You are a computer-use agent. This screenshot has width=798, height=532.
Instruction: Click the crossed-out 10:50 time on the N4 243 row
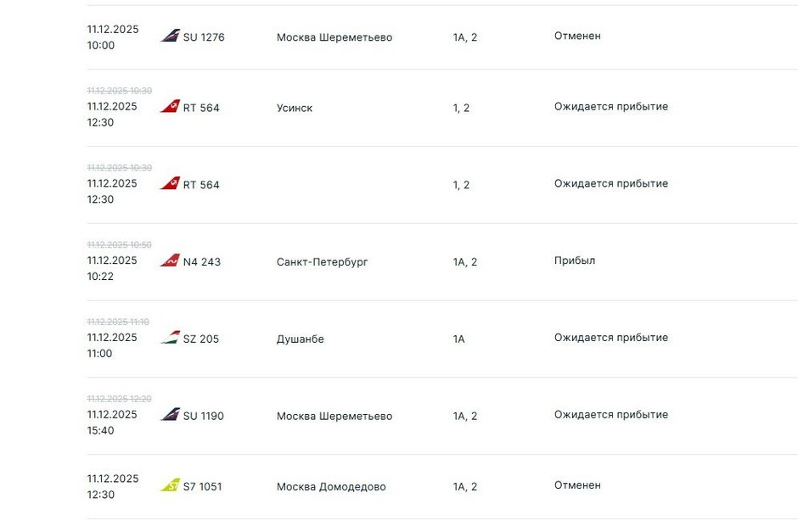point(119,245)
